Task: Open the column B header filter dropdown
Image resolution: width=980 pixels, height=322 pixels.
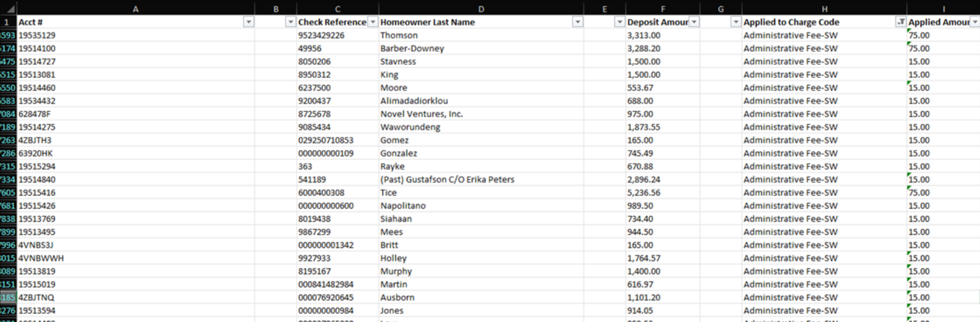Action: 291,22
